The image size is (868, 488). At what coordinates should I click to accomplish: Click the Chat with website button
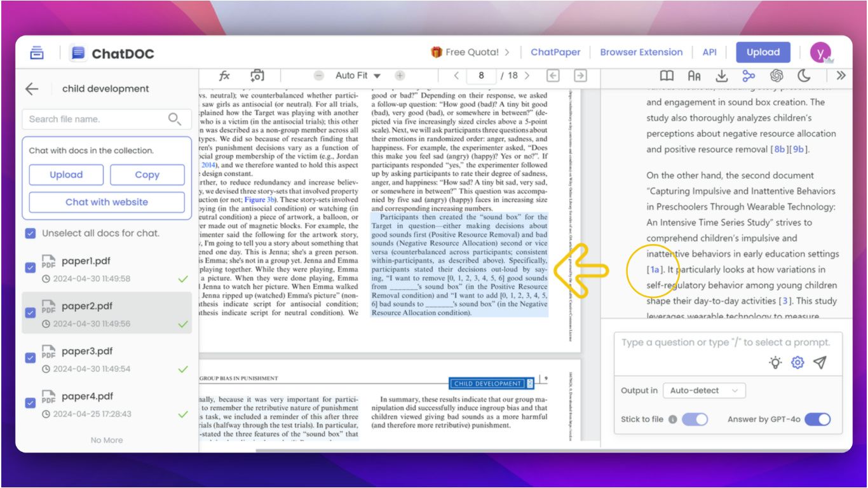(107, 202)
